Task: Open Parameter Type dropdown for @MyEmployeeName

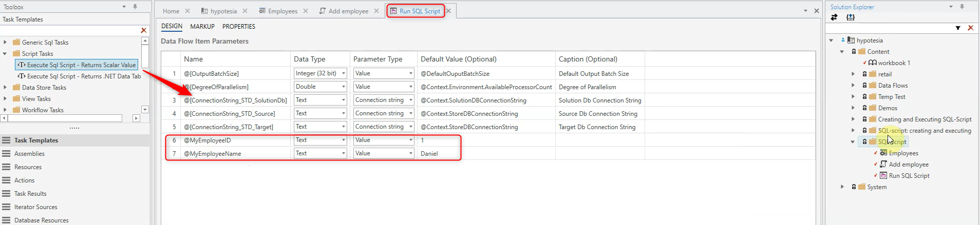Action: (410, 154)
